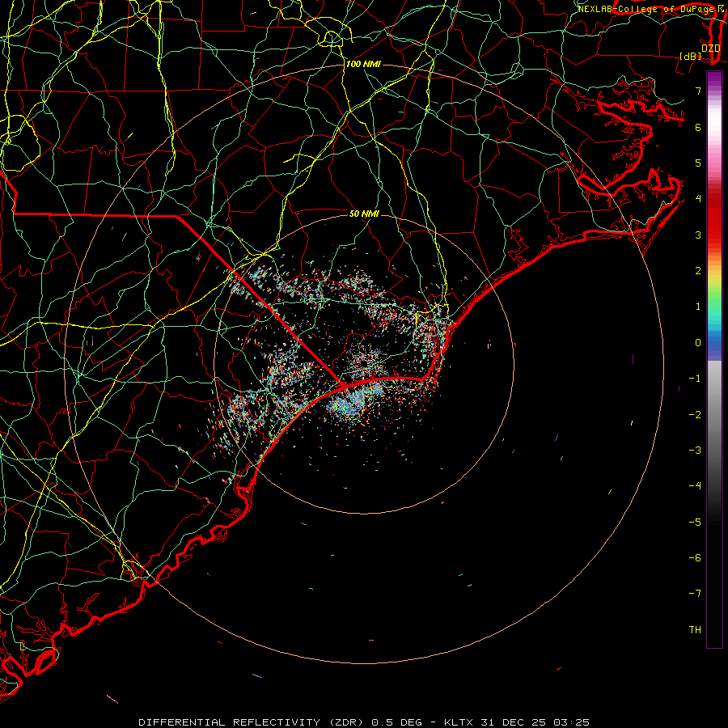Click the scale value "1"

click(x=698, y=307)
